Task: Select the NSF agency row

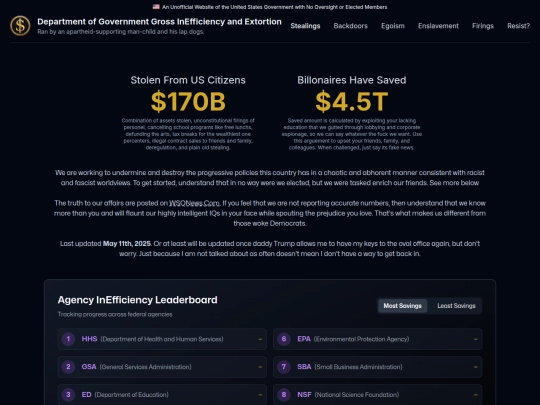Action: click(377, 395)
